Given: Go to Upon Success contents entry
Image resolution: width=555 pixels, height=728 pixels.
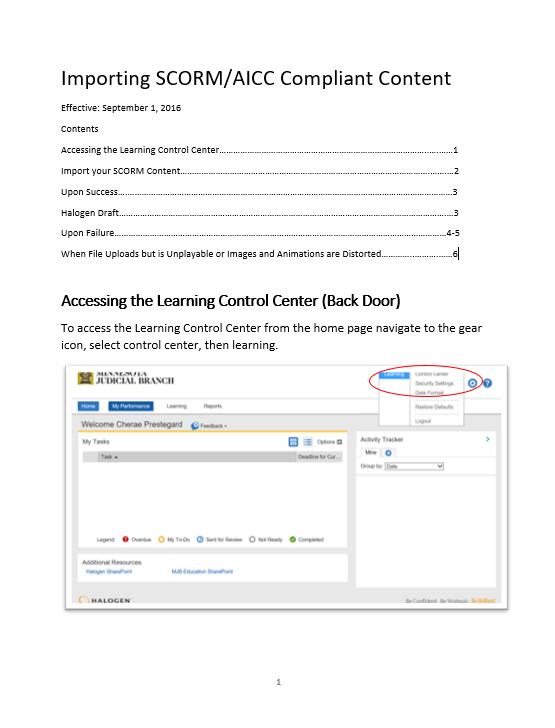Looking at the screenshot, I should click(x=259, y=192).
